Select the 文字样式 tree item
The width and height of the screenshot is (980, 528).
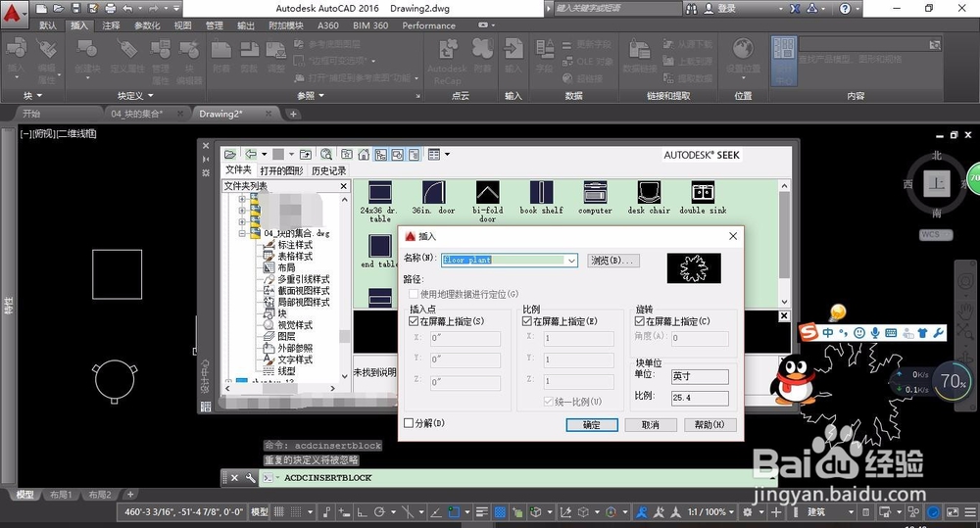click(x=295, y=360)
